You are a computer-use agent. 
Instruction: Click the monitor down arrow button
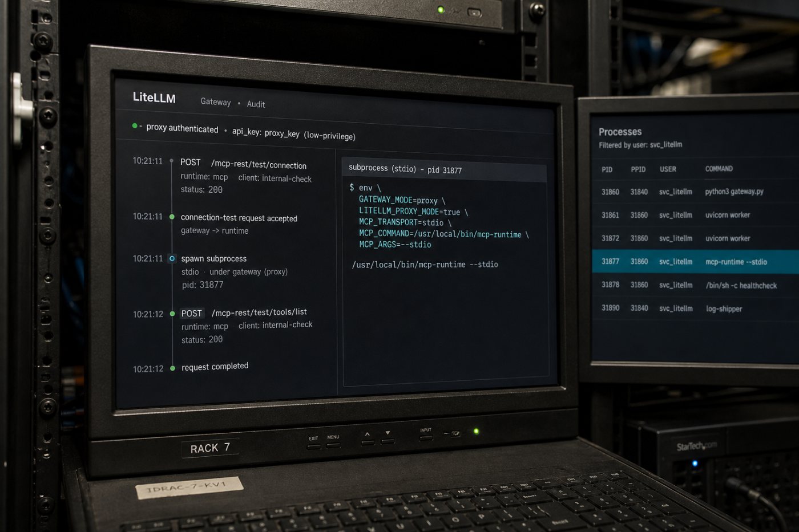point(388,441)
